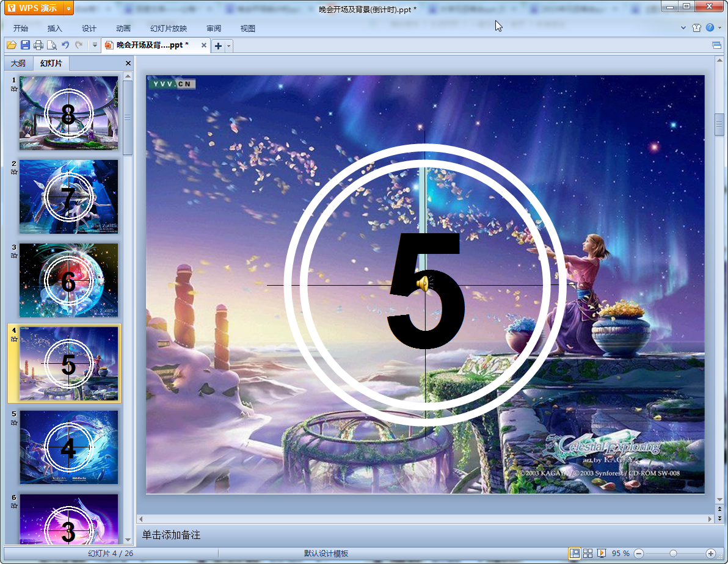Image resolution: width=728 pixels, height=564 pixels.
Task: Select slide 4 thumbnail showing number 5
Action: pos(69,363)
